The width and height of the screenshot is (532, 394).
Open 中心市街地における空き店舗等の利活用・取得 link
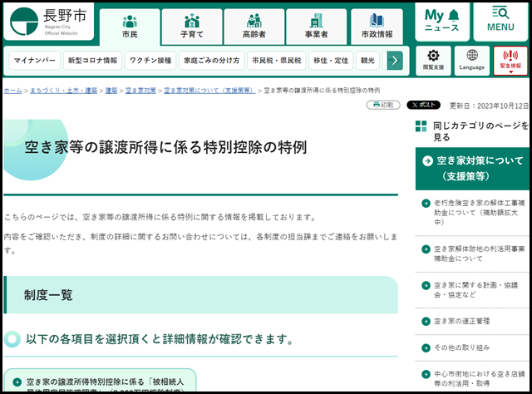[x=479, y=378]
